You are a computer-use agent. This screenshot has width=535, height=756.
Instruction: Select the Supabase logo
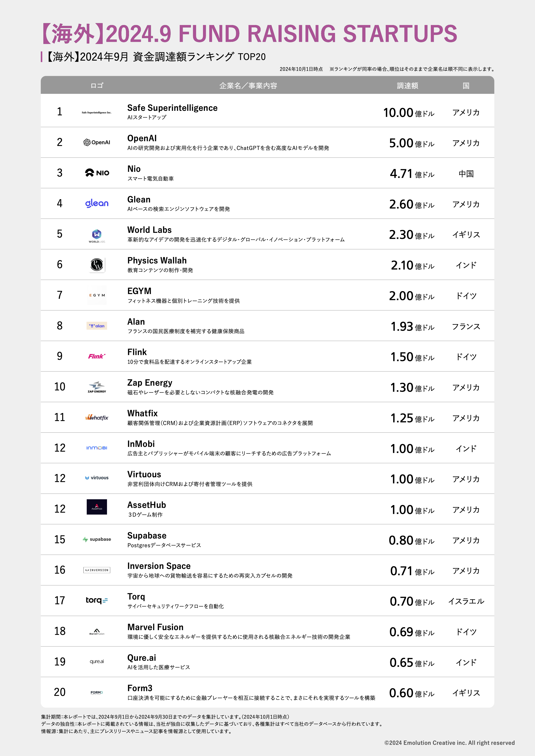coord(96,539)
